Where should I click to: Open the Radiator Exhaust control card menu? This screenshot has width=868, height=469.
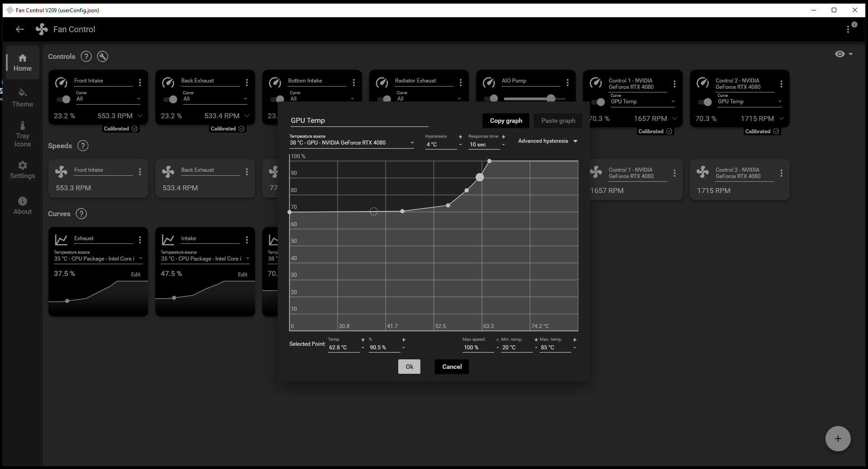(x=461, y=82)
